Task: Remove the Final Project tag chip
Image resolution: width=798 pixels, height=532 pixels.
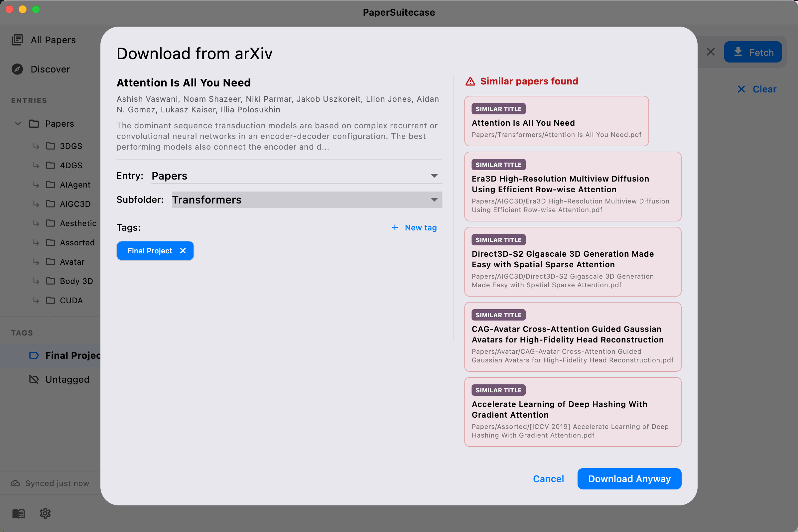Action: [183, 250]
